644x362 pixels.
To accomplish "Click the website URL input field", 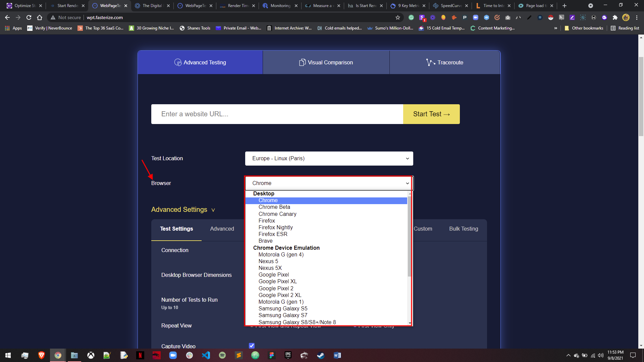I will pos(277,114).
